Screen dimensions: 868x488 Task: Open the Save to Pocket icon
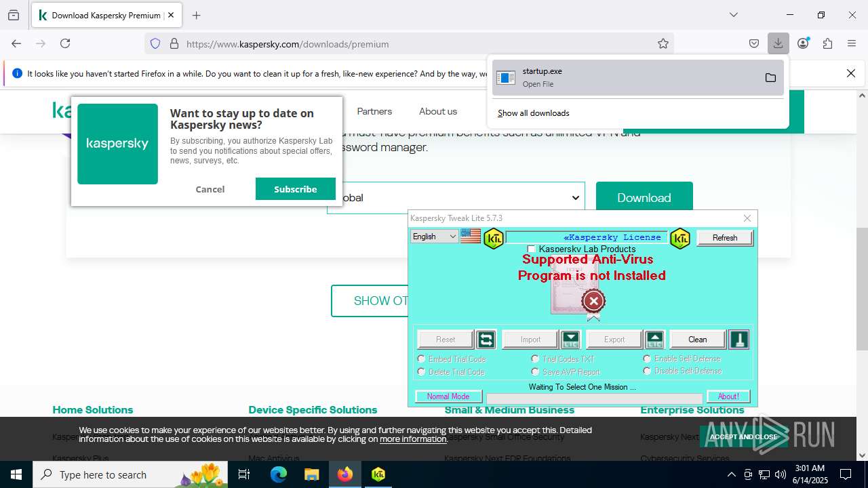point(754,43)
